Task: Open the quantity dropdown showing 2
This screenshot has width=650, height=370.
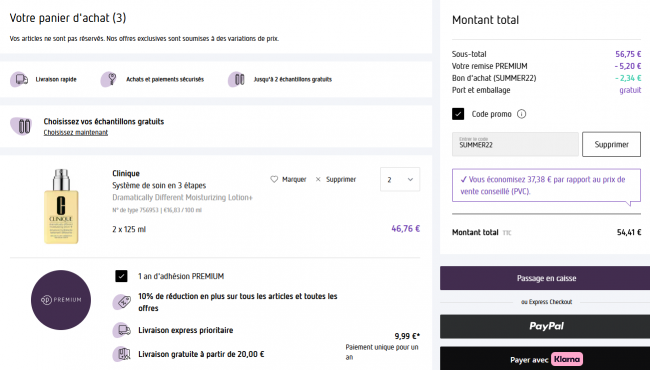Action: pyautogui.click(x=400, y=179)
